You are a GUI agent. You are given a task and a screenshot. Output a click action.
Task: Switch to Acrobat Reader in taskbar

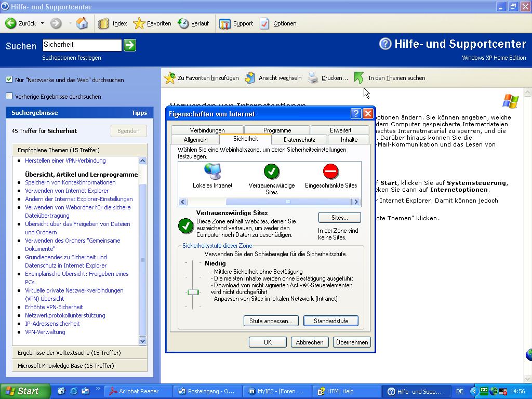pyautogui.click(x=138, y=391)
